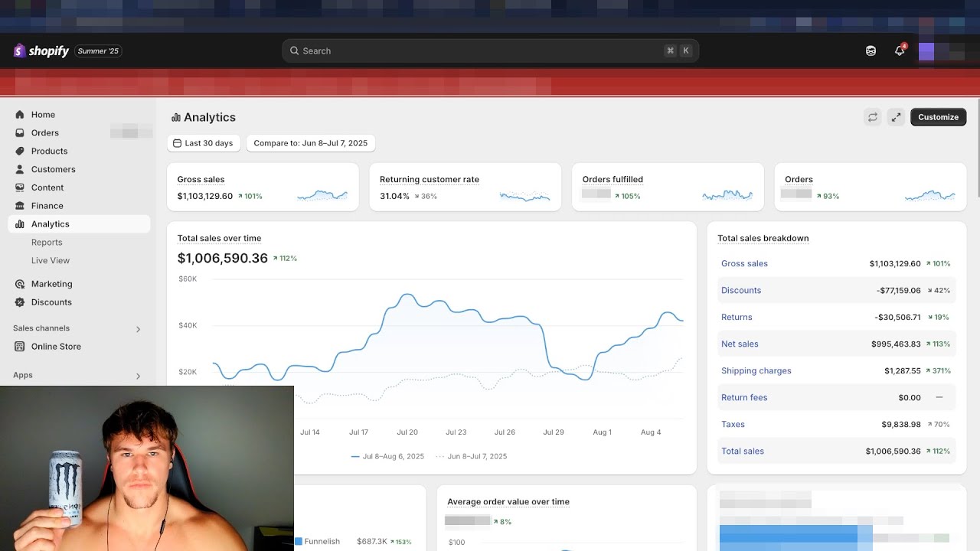Click the Products tag icon
The height and width of the screenshot is (551, 980).
20,152
